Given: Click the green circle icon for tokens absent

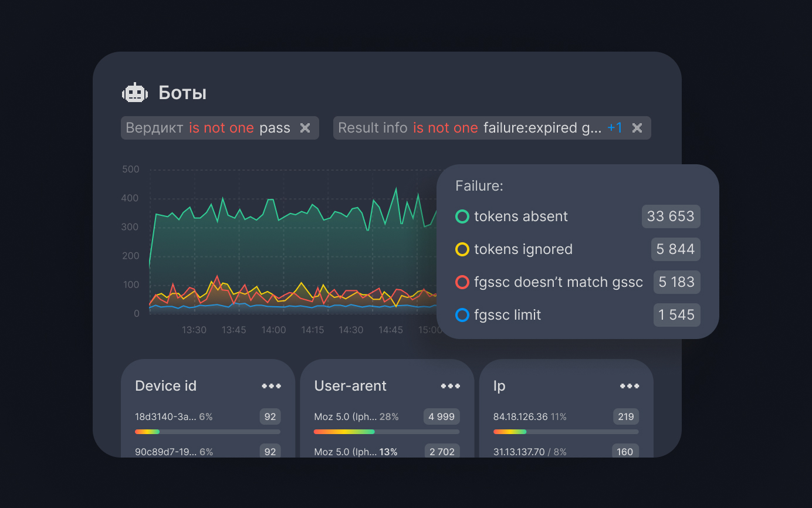Looking at the screenshot, I should [462, 216].
